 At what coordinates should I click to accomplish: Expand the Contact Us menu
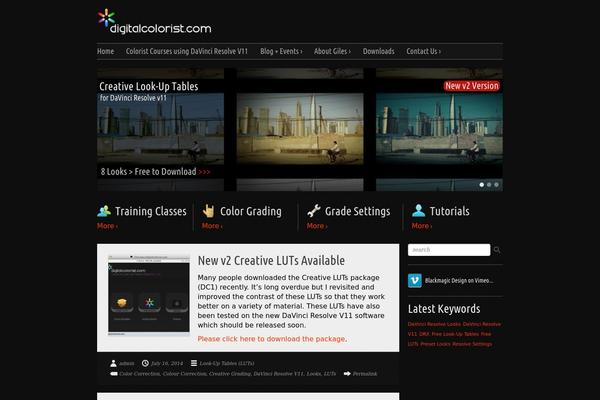pos(424,51)
